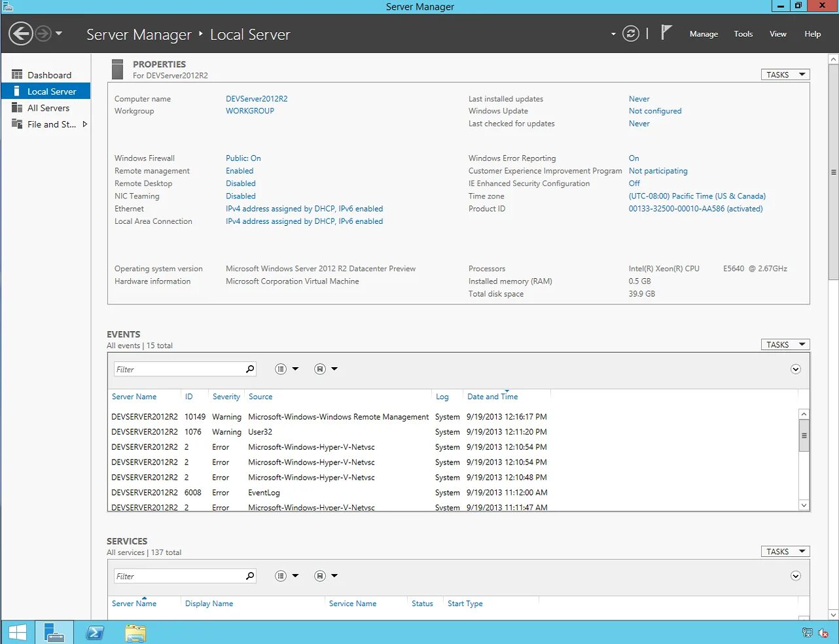The height and width of the screenshot is (644, 839).
Task: Select Dashboard in the sidebar
Action: coord(46,75)
